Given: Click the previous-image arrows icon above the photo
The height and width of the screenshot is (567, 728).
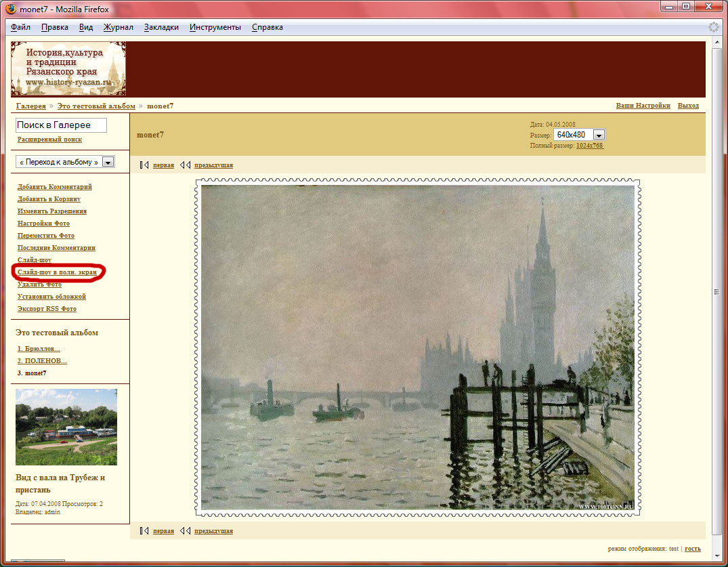Looking at the screenshot, I should 186,165.
